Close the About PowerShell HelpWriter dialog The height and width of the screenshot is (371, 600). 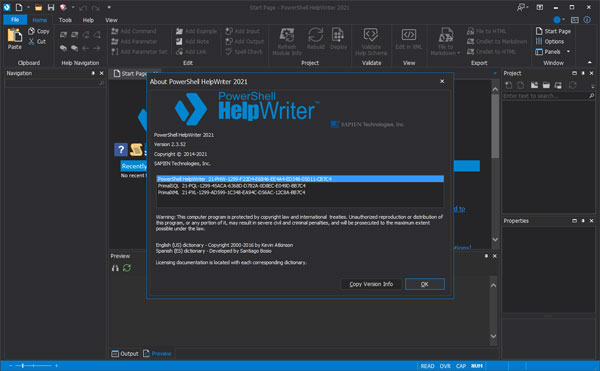(x=442, y=81)
